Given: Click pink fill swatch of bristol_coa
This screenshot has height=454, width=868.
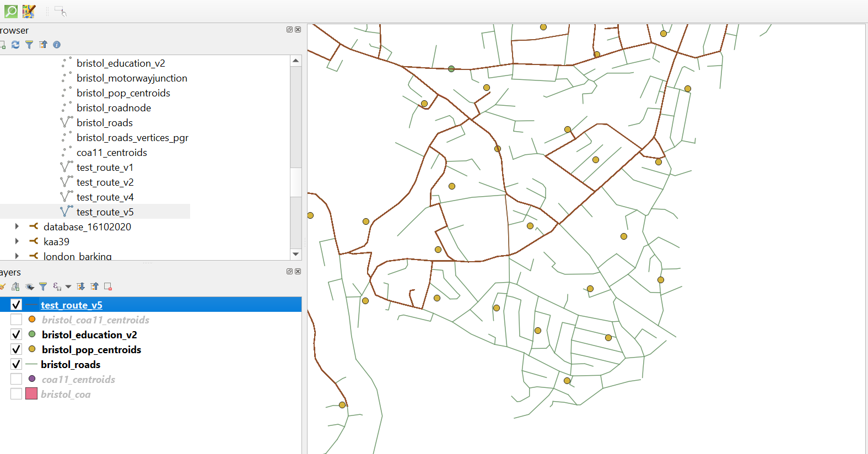Looking at the screenshot, I should (x=31, y=393).
